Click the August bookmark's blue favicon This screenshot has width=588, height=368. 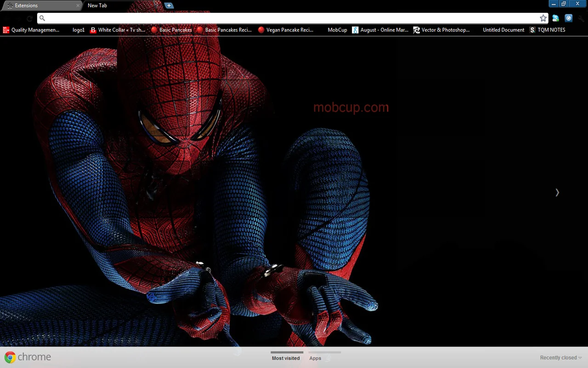[x=355, y=30]
